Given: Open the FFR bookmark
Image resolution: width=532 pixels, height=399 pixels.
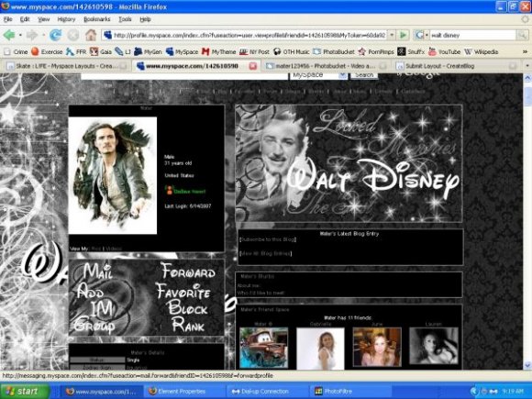Looking at the screenshot, I should pos(76,52).
